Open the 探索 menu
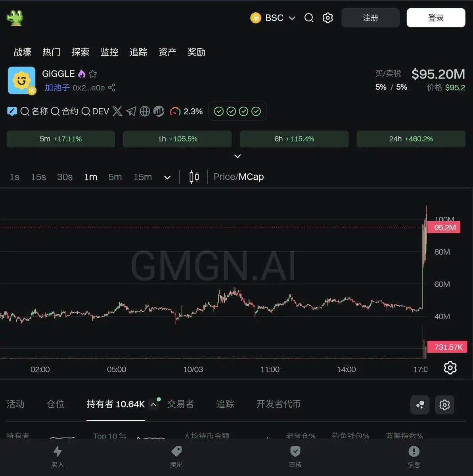 [80, 52]
